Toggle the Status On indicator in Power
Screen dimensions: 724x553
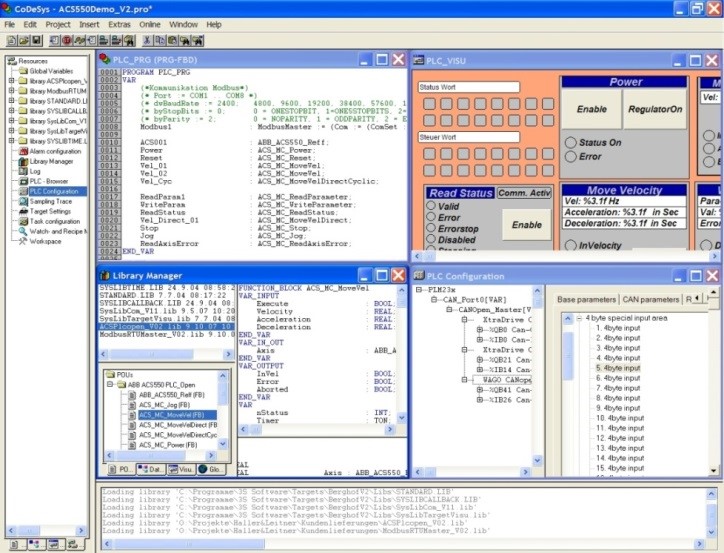(571, 142)
